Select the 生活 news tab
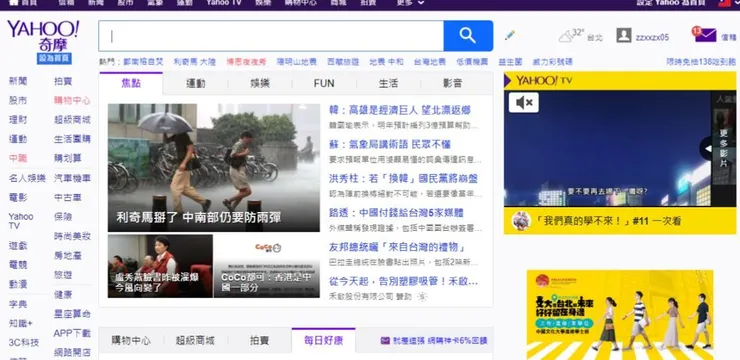The width and height of the screenshot is (740, 360). point(388,84)
